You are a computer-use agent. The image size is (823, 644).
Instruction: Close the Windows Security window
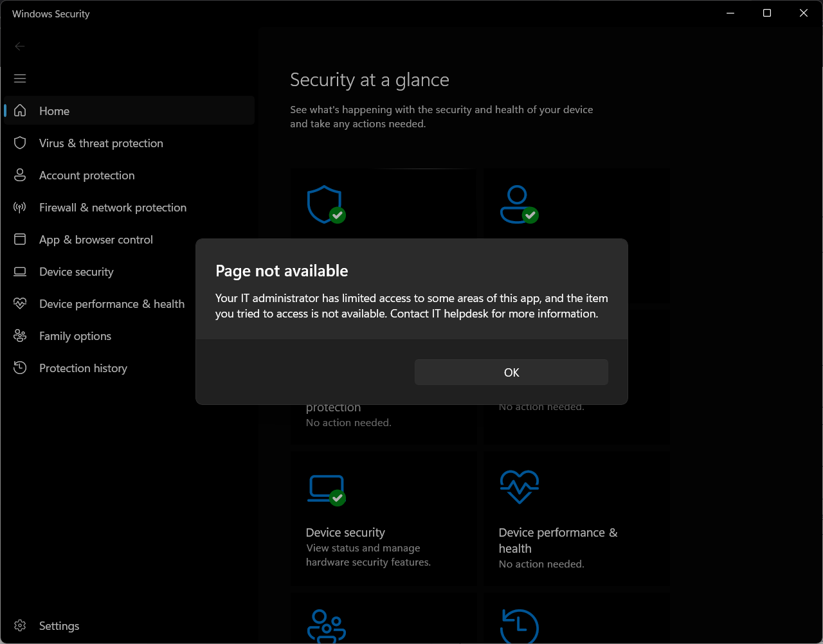pyautogui.click(x=804, y=13)
